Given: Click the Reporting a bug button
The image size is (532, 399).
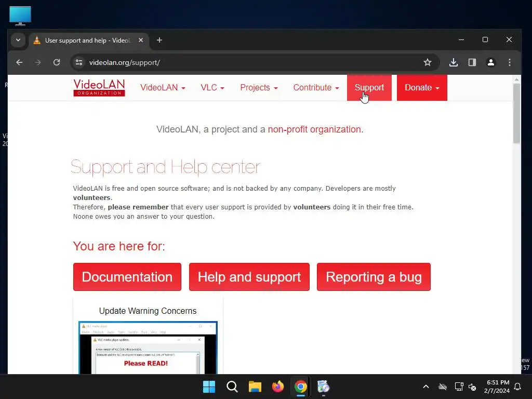Looking at the screenshot, I should (374, 277).
